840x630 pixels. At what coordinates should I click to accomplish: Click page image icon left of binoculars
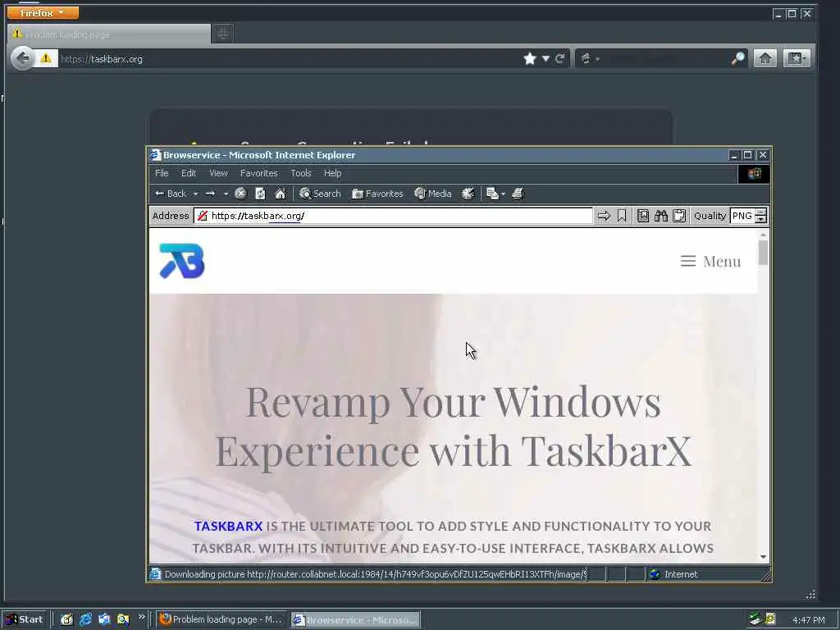pos(643,216)
